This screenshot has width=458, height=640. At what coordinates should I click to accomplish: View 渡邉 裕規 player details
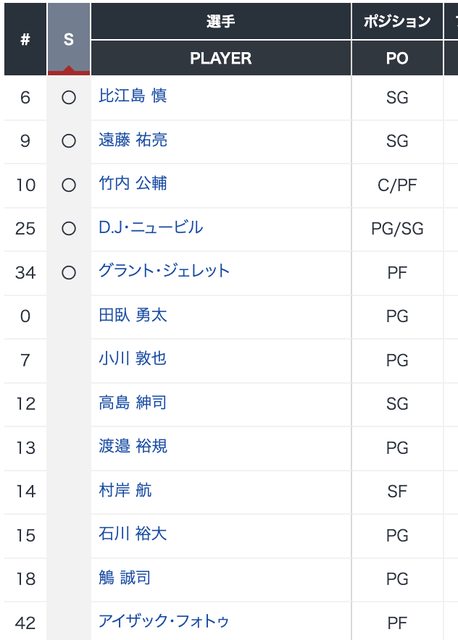pos(133,446)
